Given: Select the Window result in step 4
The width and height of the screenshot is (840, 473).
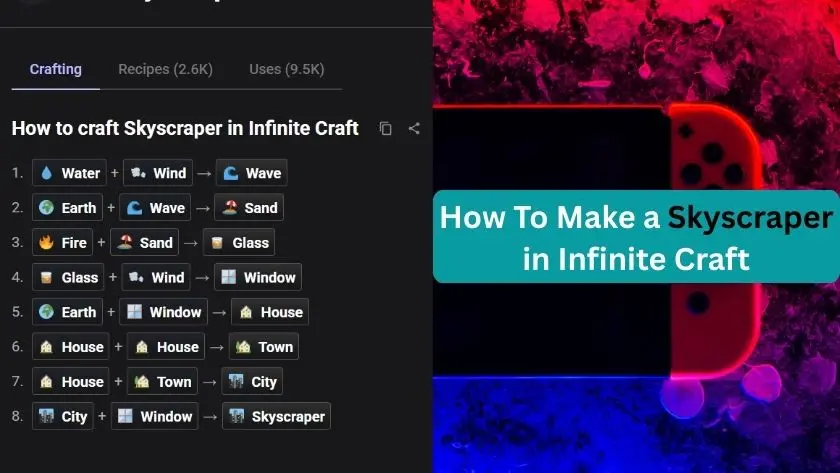Looking at the screenshot, I should [x=258, y=277].
